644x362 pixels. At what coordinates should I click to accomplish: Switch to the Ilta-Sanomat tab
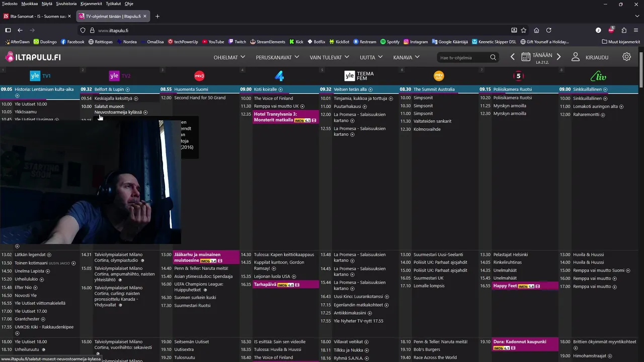click(x=38, y=16)
